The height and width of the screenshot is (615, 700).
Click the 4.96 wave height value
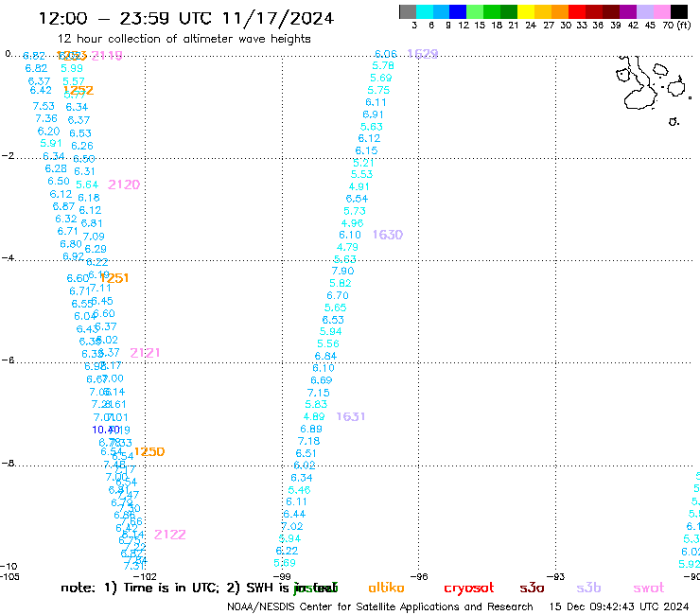point(352,223)
